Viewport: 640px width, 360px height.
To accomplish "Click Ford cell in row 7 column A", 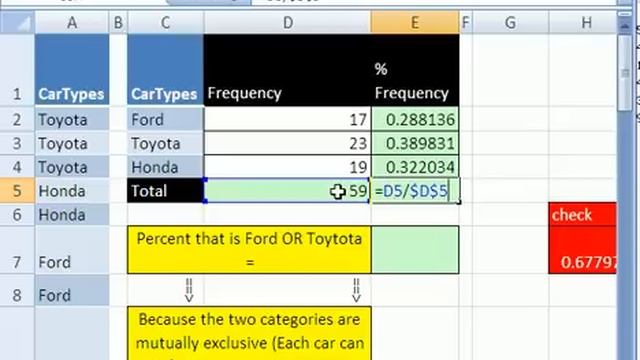I will click(x=72, y=250).
